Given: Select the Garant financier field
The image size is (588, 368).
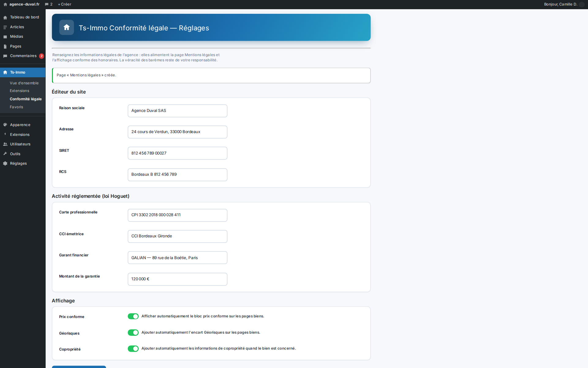Looking at the screenshot, I should [177, 258].
